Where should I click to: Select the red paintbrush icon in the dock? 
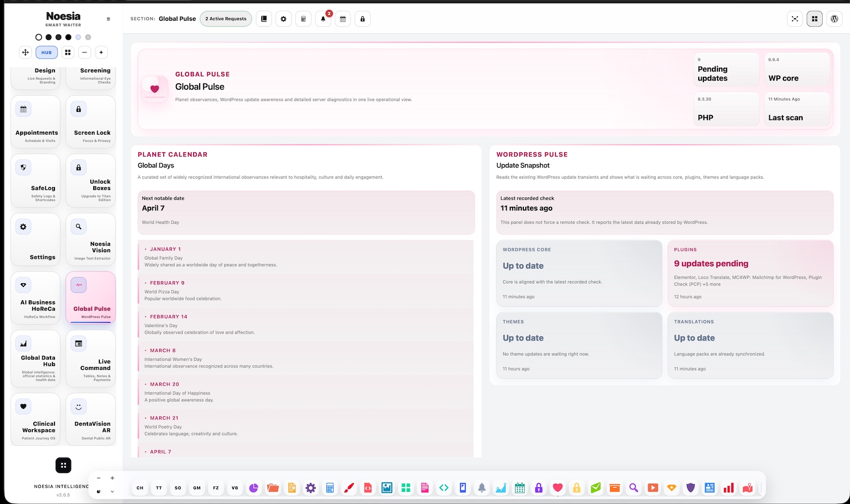coord(349,487)
